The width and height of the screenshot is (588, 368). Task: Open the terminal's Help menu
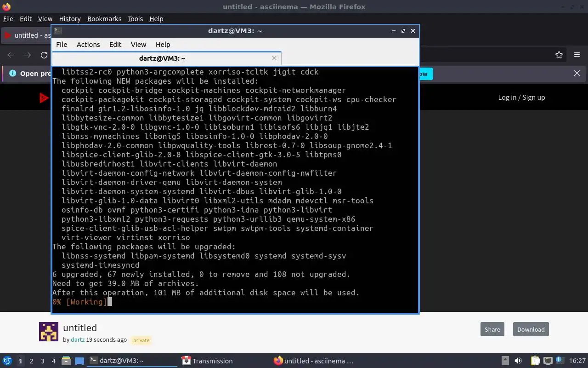coord(163,45)
